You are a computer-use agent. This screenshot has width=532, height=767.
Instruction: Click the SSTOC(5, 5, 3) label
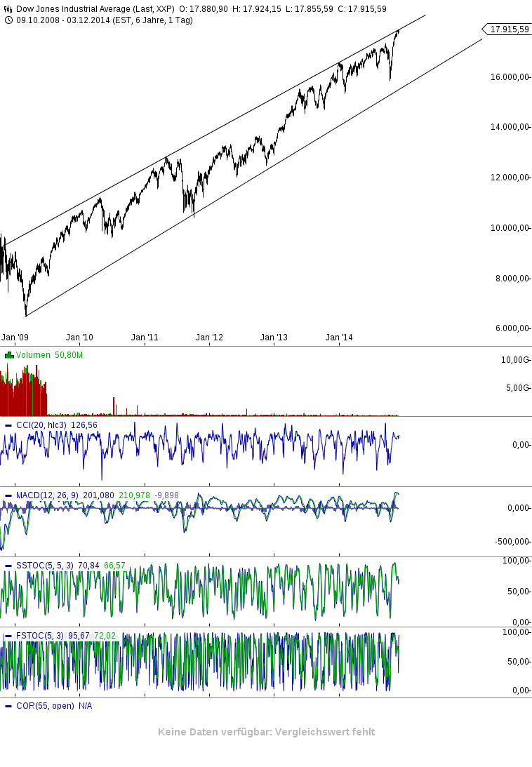tap(44, 566)
